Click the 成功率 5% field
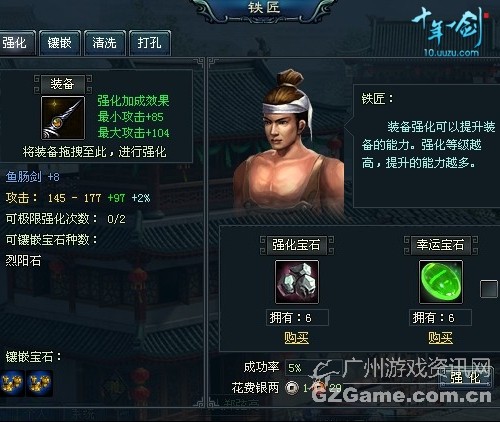The height and width of the screenshot is (422, 500). pos(314,368)
